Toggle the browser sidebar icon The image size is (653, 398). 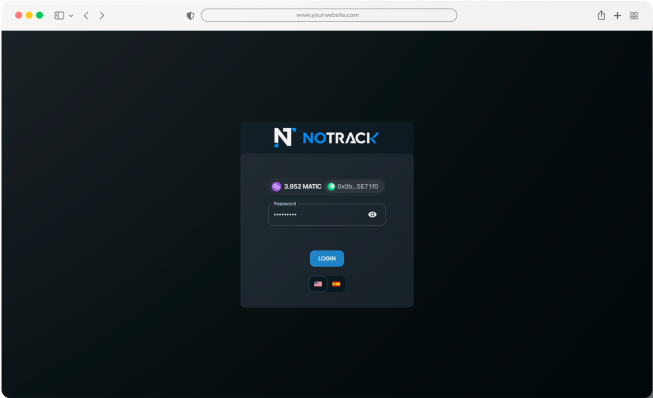[59, 15]
